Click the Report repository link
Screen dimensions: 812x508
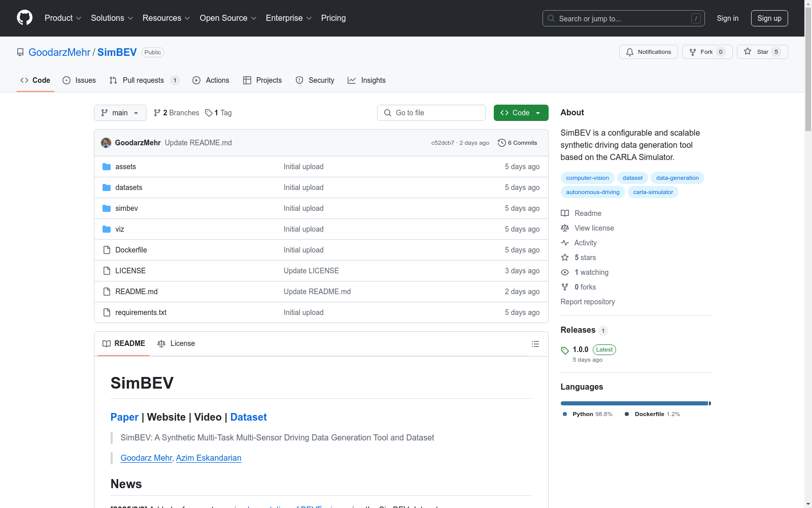pyautogui.click(x=588, y=302)
